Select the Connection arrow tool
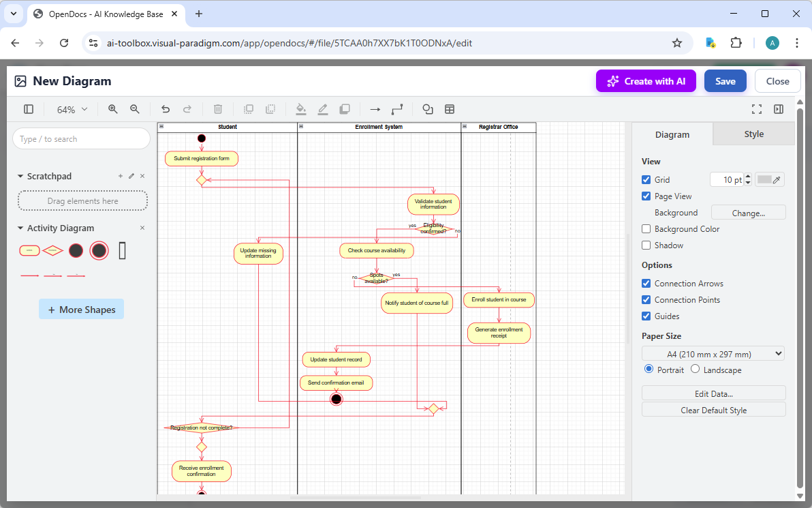Viewport: 812px width, 508px height. coord(374,109)
